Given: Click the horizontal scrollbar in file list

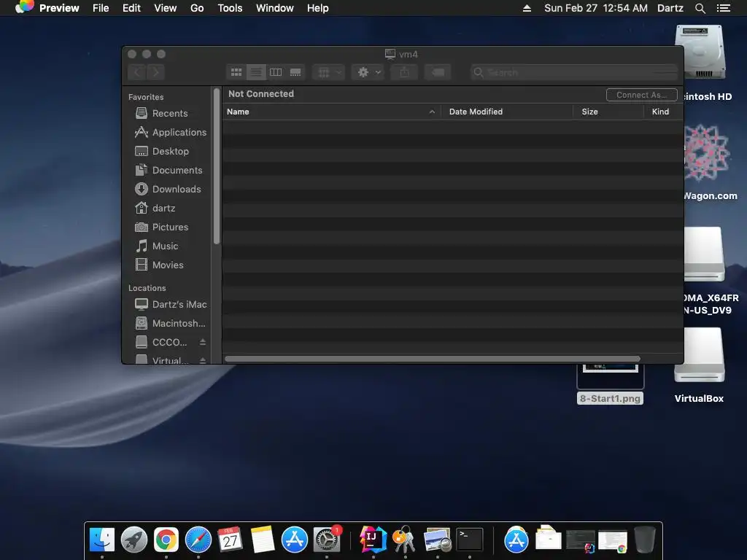Looking at the screenshot, I should tap(432, 359).
